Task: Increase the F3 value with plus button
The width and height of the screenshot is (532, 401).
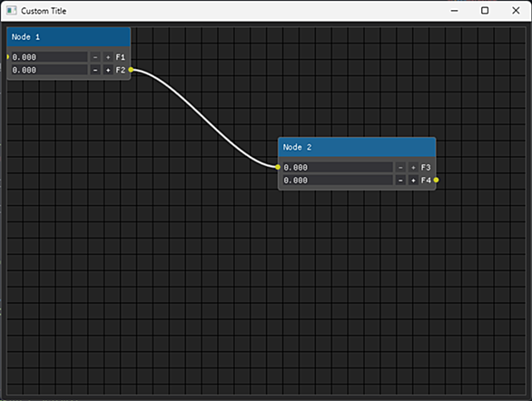Action: [413, 167]
